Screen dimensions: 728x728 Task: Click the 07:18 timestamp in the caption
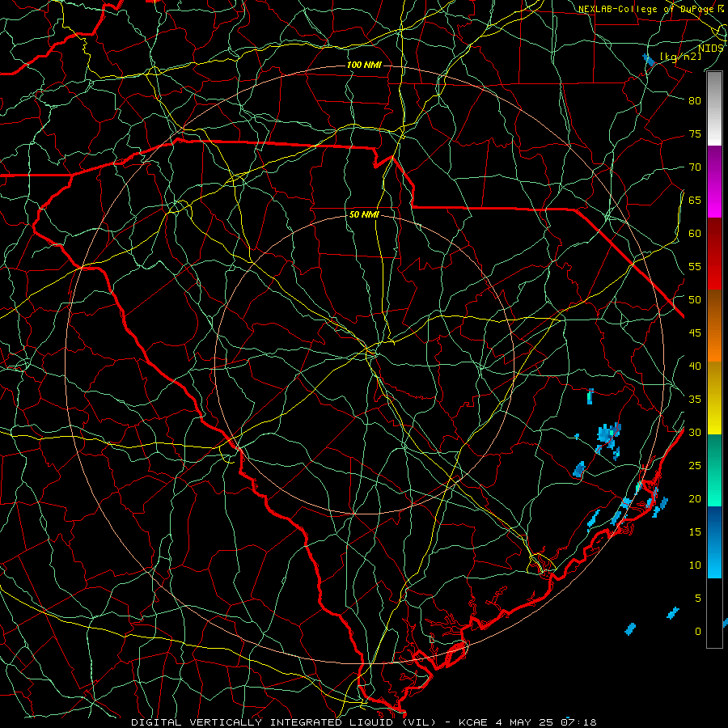pyautogui.click(x=578, y=722)
